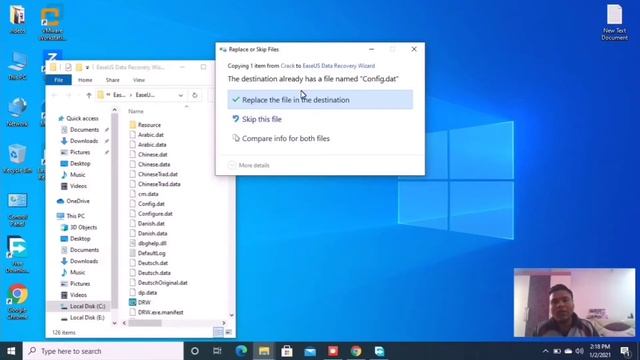Open the notification center icon
This screenshot has width=640, height=360.
click(x=625, y=351)
